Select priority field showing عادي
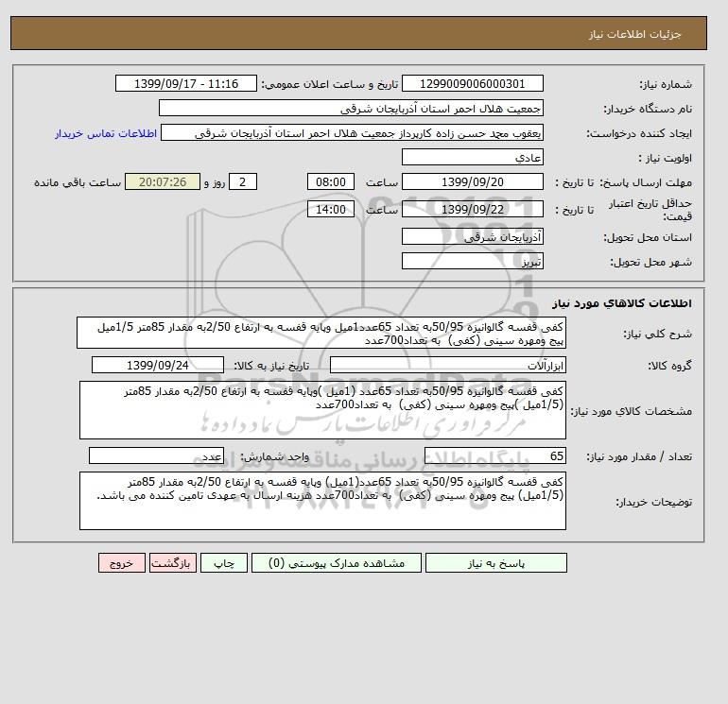The image size is (728, 704). pyautogui.click(x=472, y=157)
